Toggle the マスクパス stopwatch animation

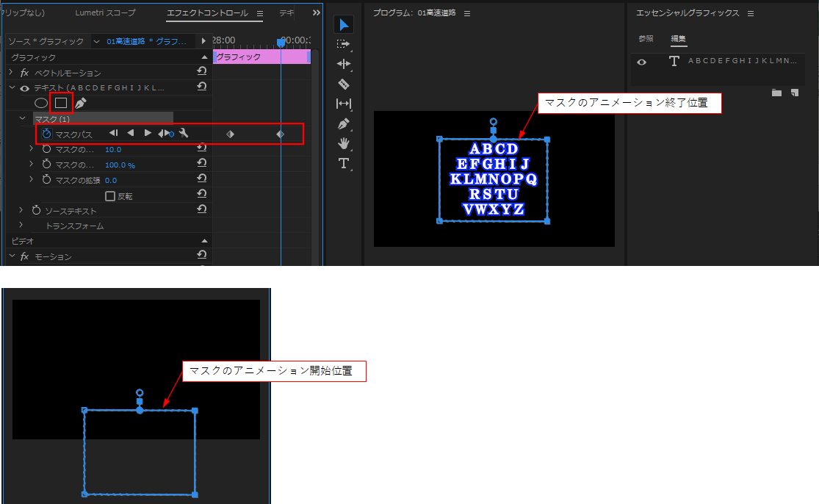(46, 133)
